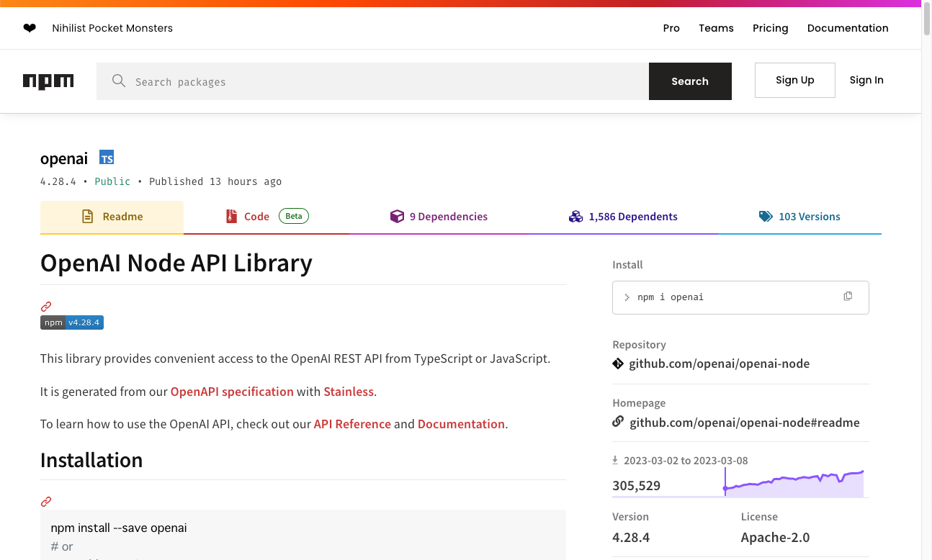Viewport: 932px width, 560px height.
Task: Click the License label
Action: tap(759, 517)
